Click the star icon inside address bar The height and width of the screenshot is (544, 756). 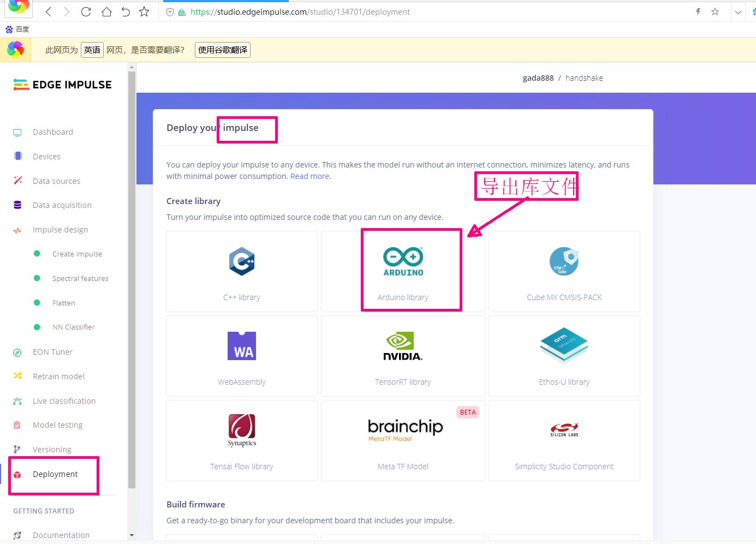tap(715, 11)
